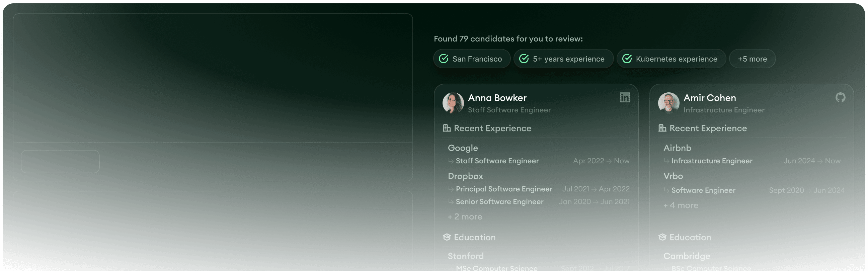Toggle the San Francisco filter chip

pos(472,59)
